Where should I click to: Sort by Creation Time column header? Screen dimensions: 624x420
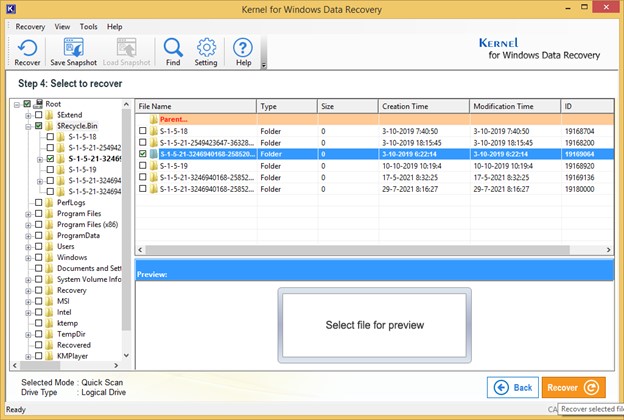pos(423,106)
